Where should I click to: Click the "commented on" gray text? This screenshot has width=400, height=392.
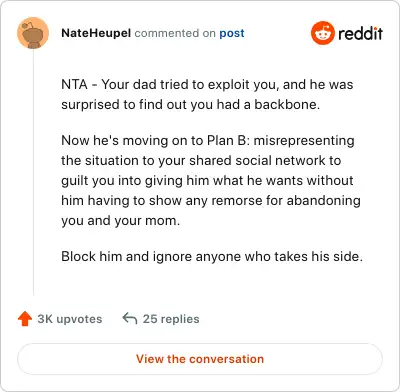pyautogui.click(x=175, y=33)
